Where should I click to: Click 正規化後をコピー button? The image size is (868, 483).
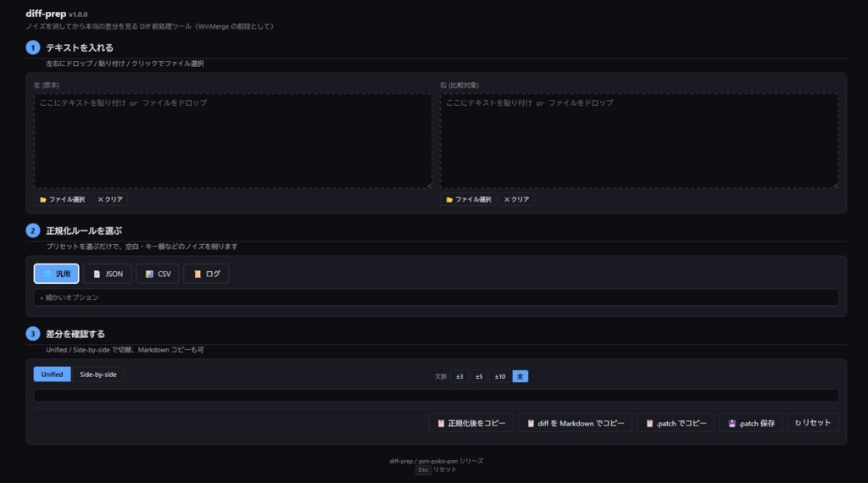coord(471,423)
